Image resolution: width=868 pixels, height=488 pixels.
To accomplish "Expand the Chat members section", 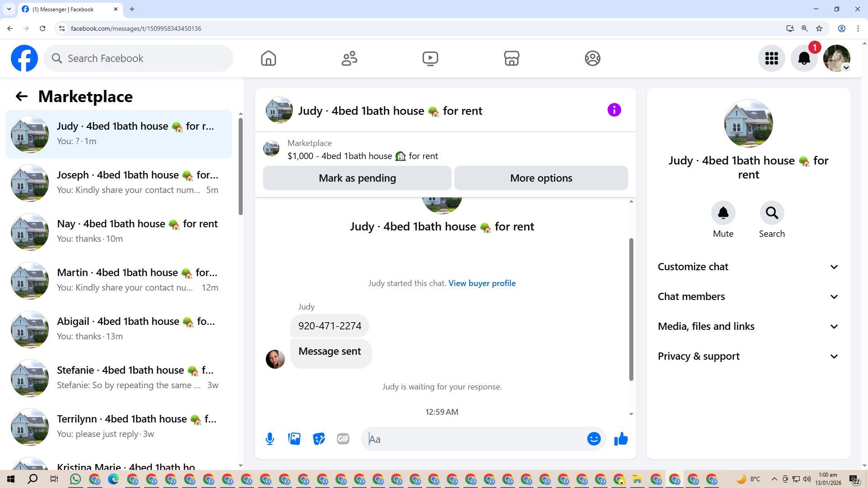I will click(748, 296).
